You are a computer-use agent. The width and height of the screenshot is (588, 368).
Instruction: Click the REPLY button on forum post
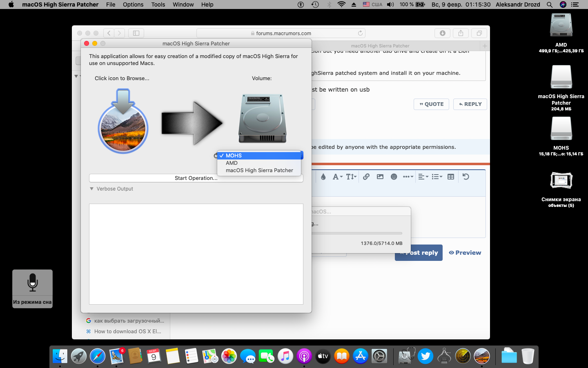point(470,104)
